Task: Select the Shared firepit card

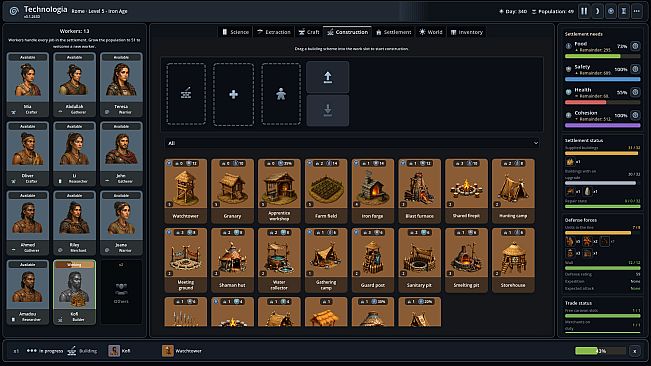Action: (466, 190)
